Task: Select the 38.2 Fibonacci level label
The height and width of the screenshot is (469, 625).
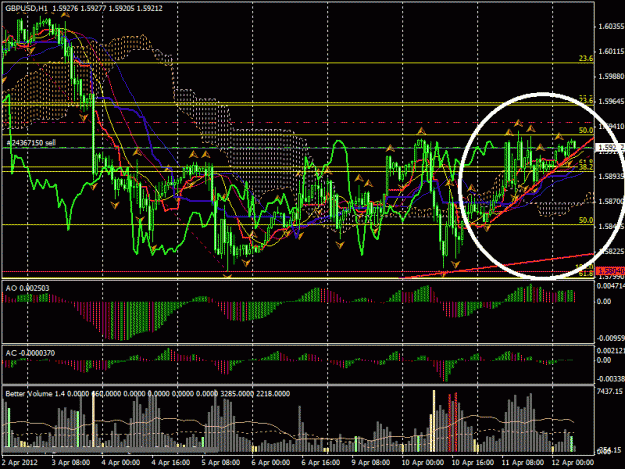Action: coord(586,167)
